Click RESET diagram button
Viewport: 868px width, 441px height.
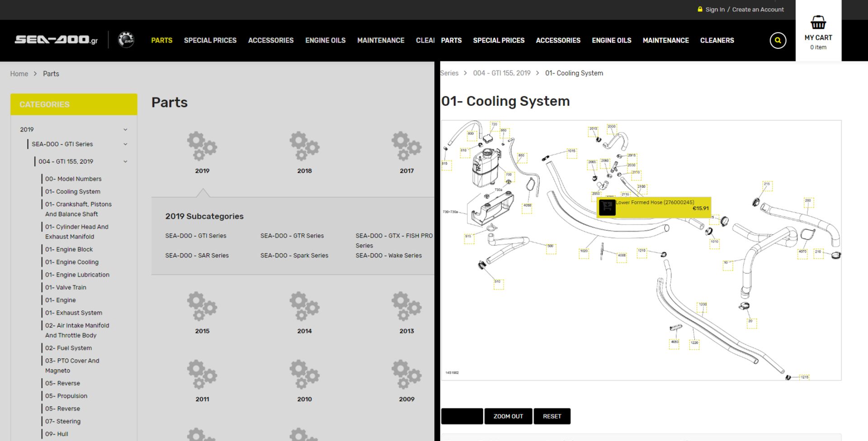552,416
